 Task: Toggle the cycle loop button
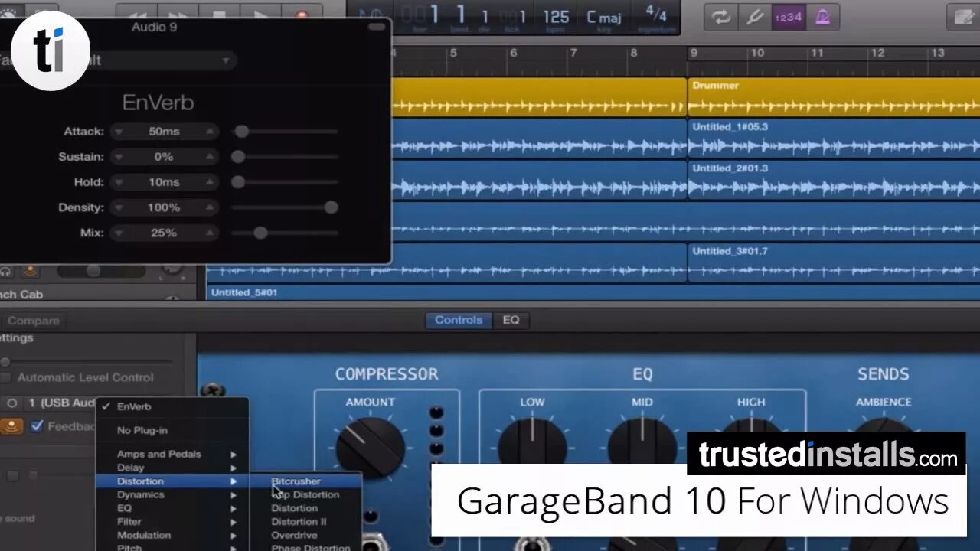point(720,17)
